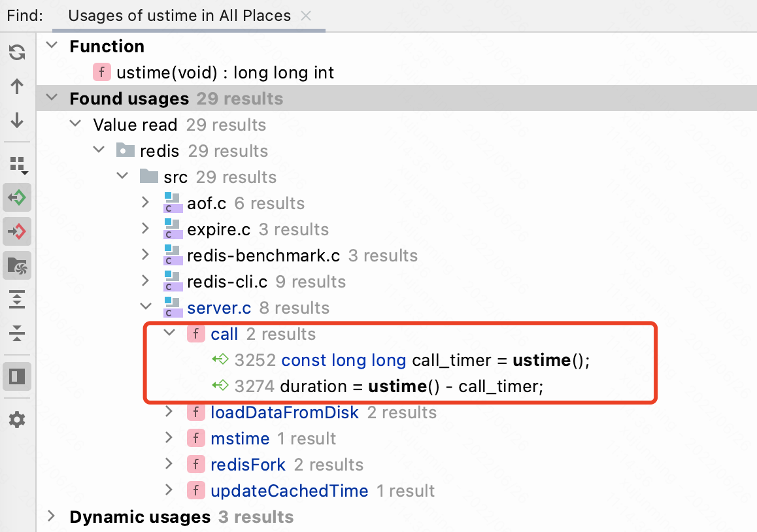
Task: Expand the updateCachedTime results
Action: point(169,490)
